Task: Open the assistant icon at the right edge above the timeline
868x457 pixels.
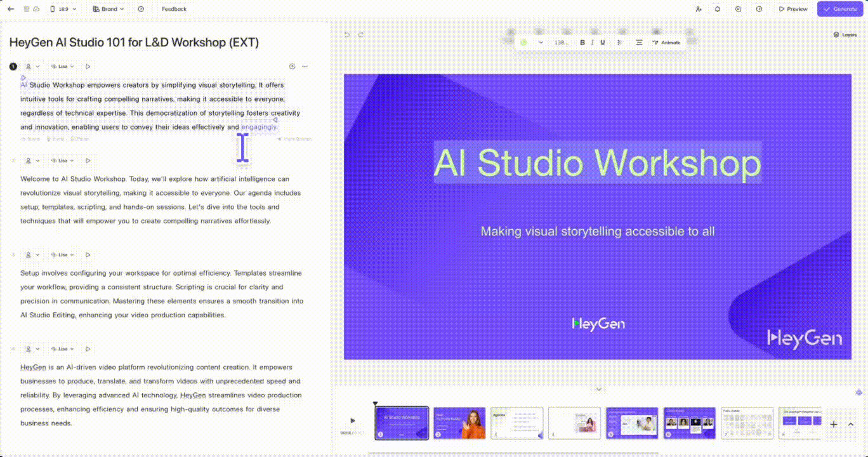Action: click(859, 392)
